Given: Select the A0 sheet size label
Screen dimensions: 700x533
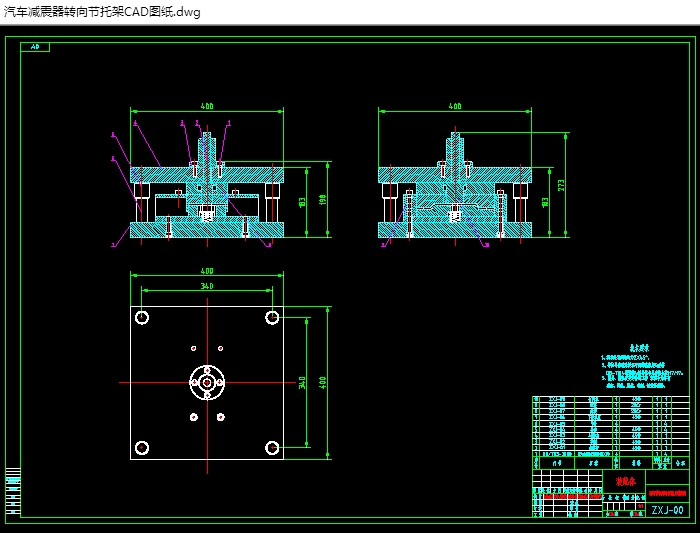Looking at the screenshot, I should [x=35, y=47].
